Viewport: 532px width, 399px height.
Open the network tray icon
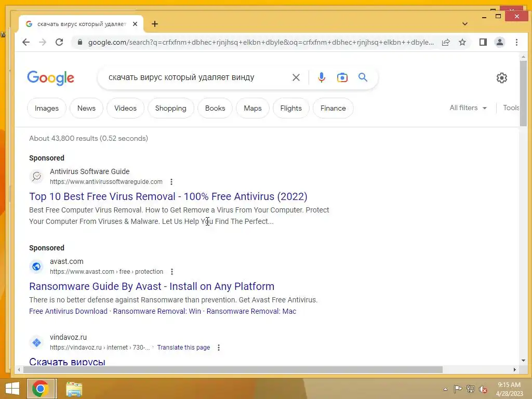point(471,389)
